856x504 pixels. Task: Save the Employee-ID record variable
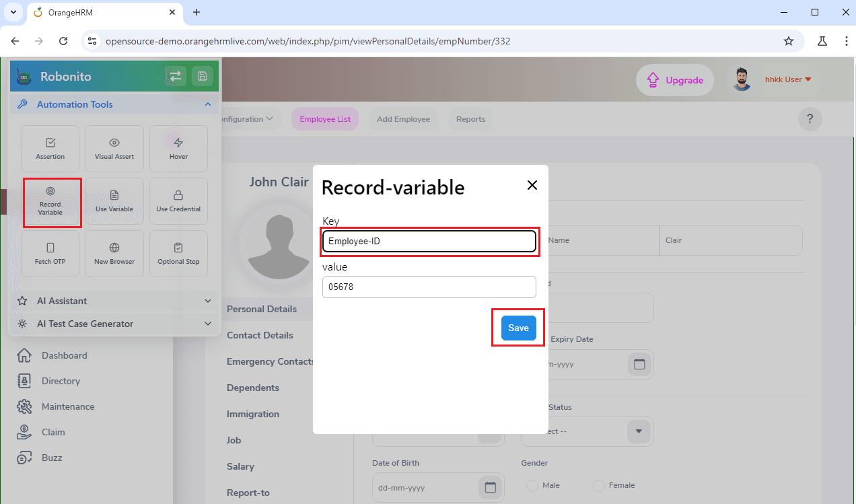coord(518,328)
